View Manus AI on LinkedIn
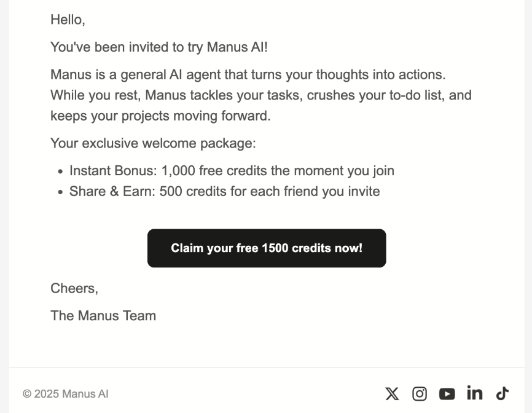The width and height of the screenshot is (532, 413). 474,393
